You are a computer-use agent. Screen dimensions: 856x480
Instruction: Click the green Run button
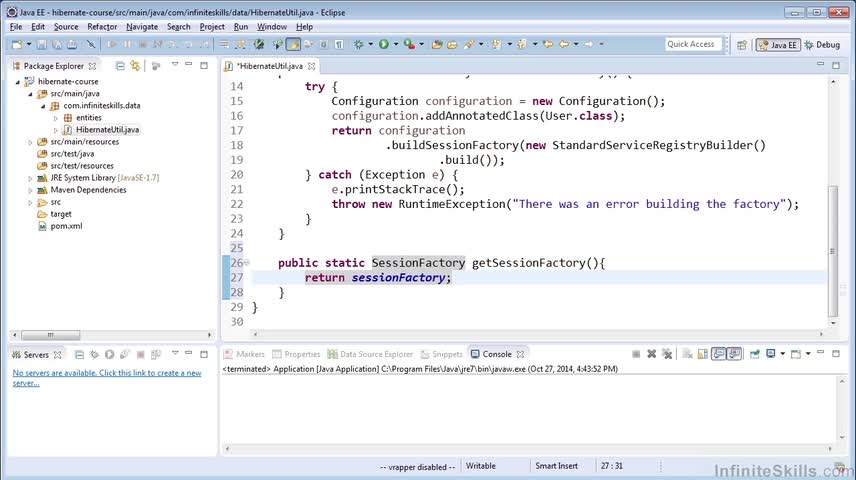[384, 44]
